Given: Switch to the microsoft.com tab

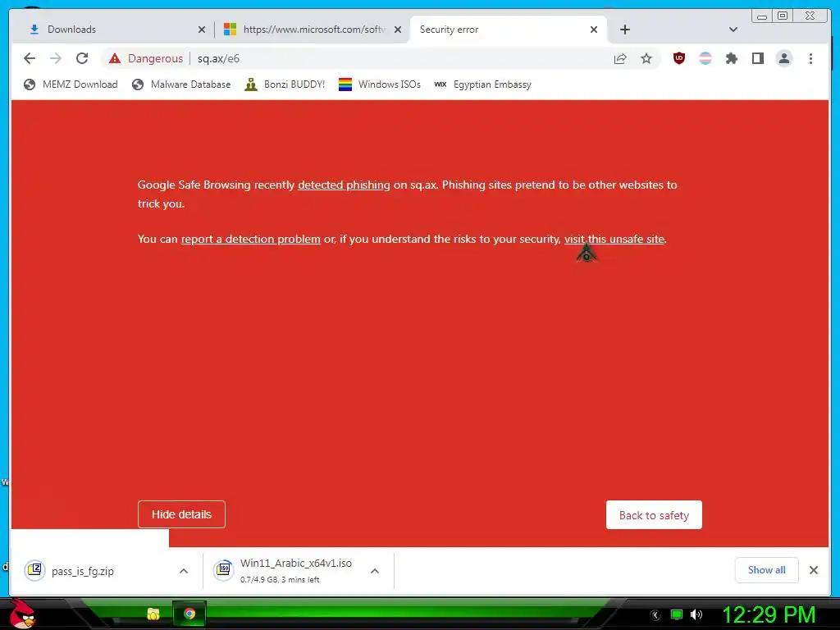Looking at the screenshot, I should pos(313,30).
